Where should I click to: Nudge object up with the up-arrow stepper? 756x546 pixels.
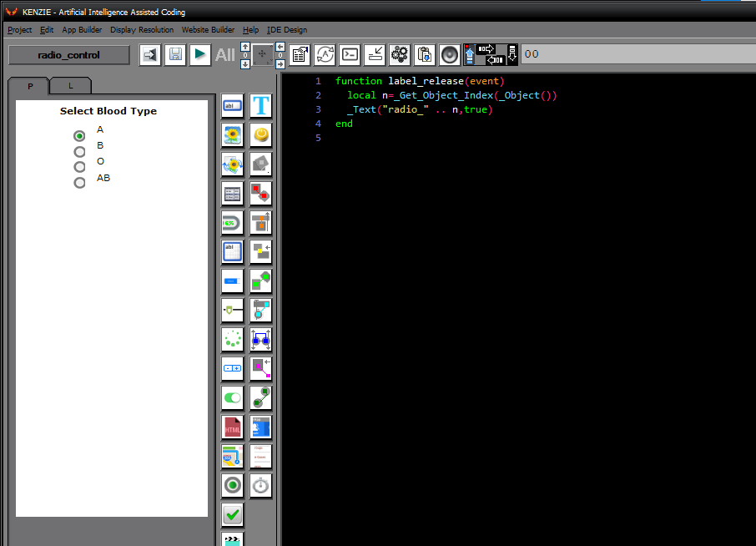tap(245, 47)
